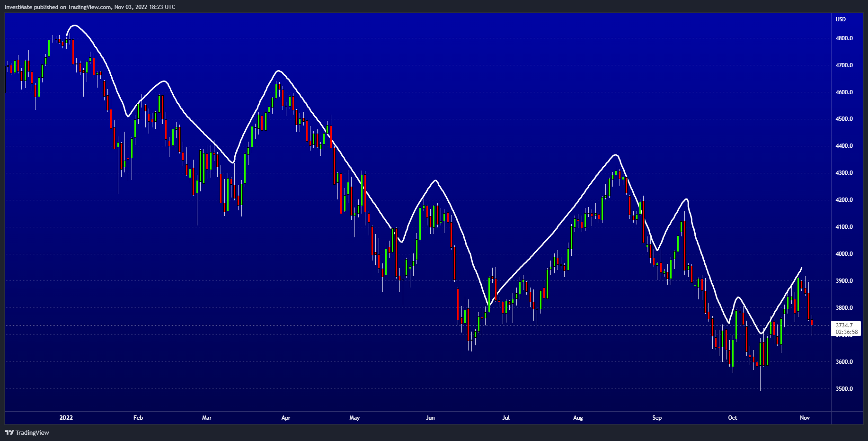Click the 4300.0 price axis label
Image resolution: width=868 pixels, height=441 pixels.
click(844, 173)
